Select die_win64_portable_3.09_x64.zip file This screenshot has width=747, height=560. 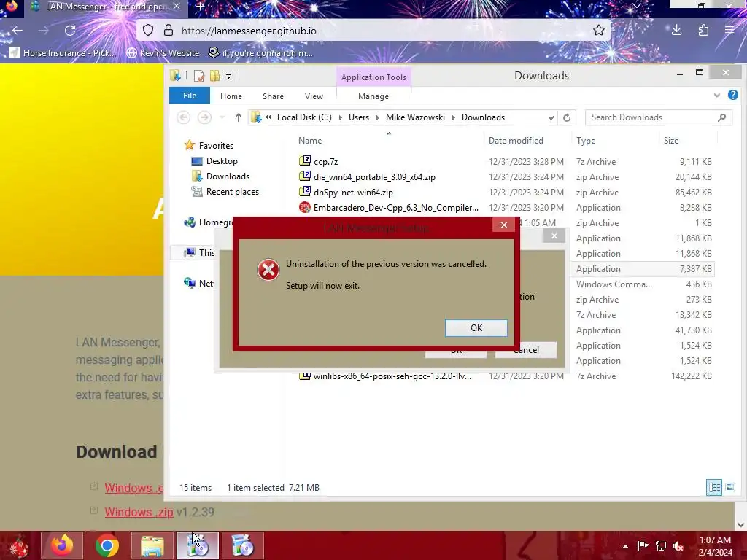(374, 177)
